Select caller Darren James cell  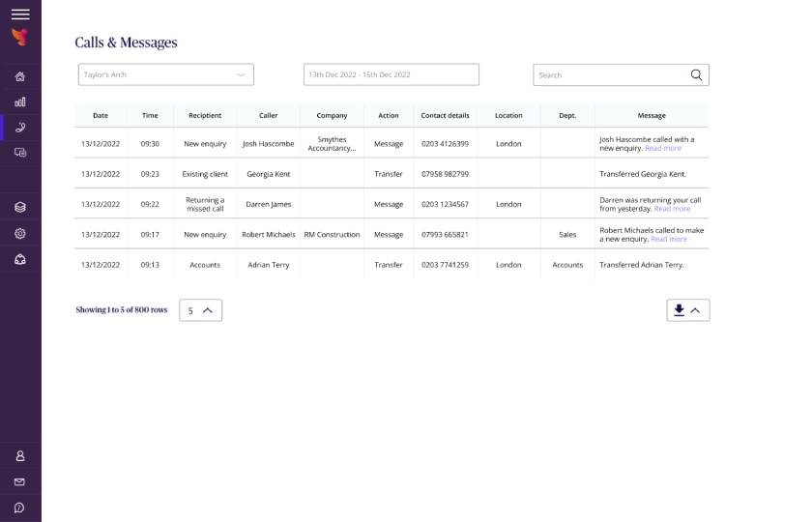tap(269, 204)
